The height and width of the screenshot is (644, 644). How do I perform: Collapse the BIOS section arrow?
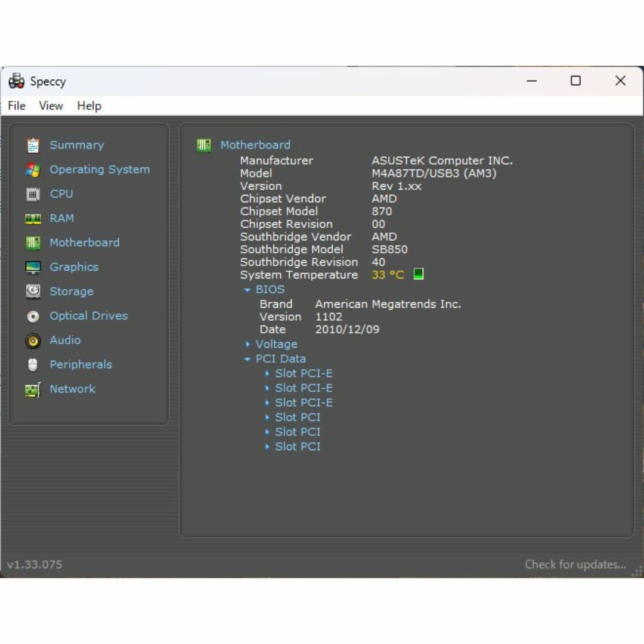[x=247, y=290]
